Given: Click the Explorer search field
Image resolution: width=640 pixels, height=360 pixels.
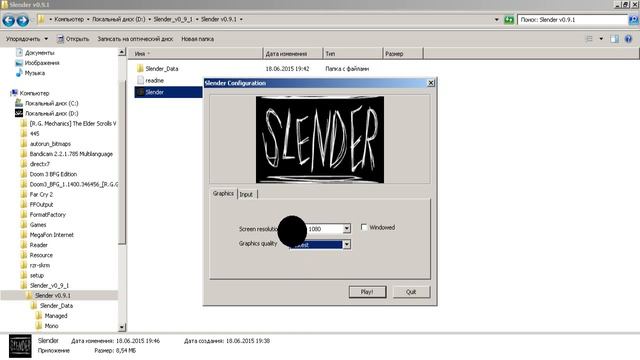Looking at the screenshot, I should coord(572,20).
